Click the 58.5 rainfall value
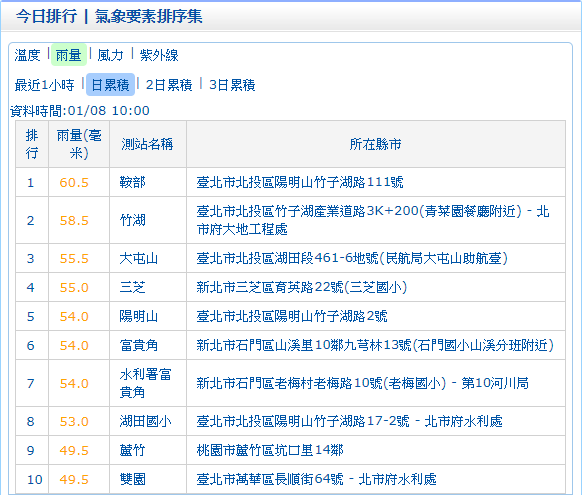582x495 pixels. 74,221
